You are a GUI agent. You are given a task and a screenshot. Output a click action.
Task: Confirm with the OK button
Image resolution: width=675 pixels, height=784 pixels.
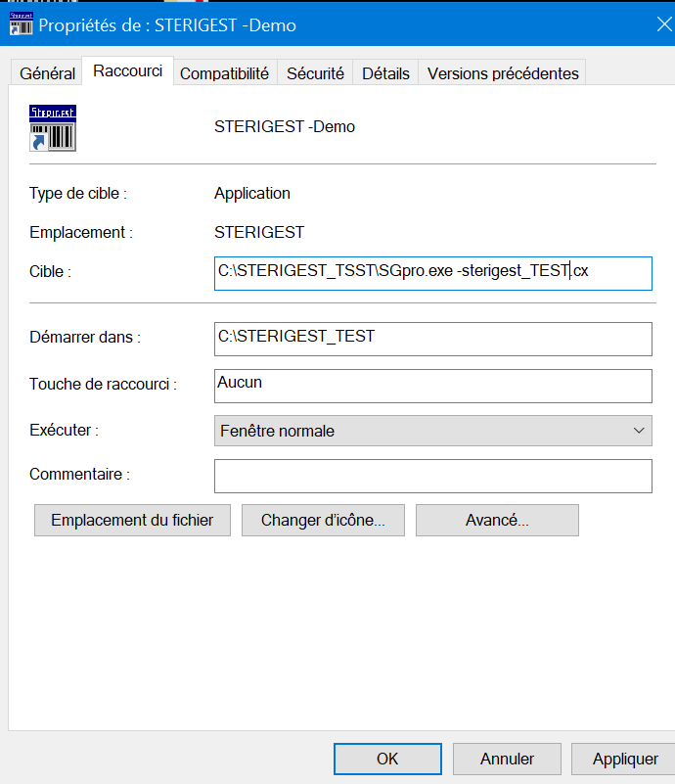pos(387,759)
